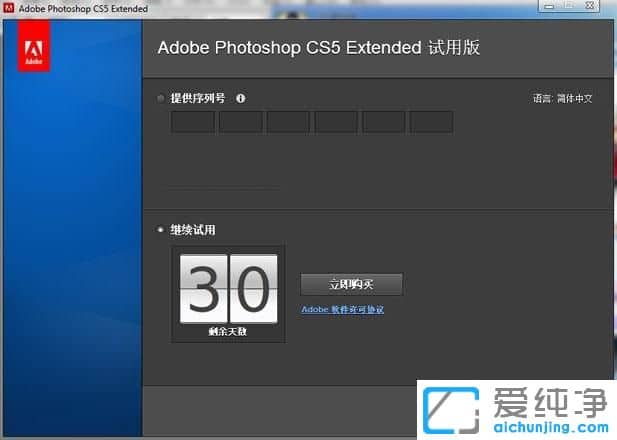Click the 剩余天数 label
617x440 pixels.
click(x=227, y=332)
